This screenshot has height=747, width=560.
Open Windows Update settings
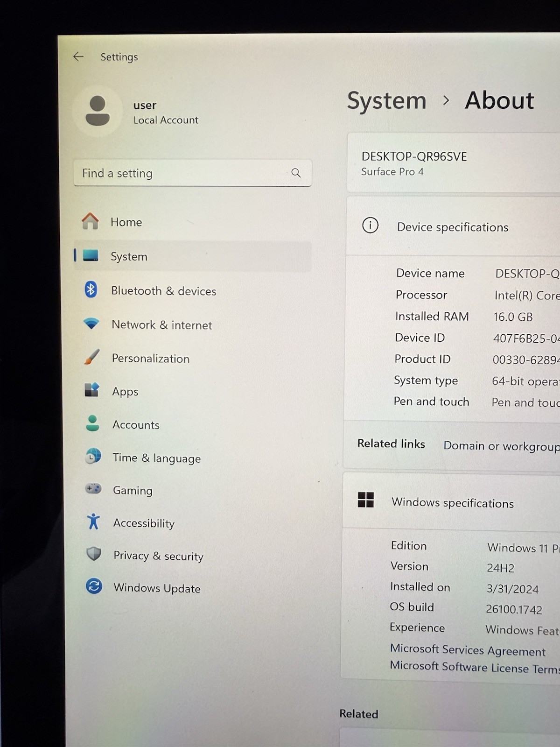pyautogui.click(x=192, y=588)
